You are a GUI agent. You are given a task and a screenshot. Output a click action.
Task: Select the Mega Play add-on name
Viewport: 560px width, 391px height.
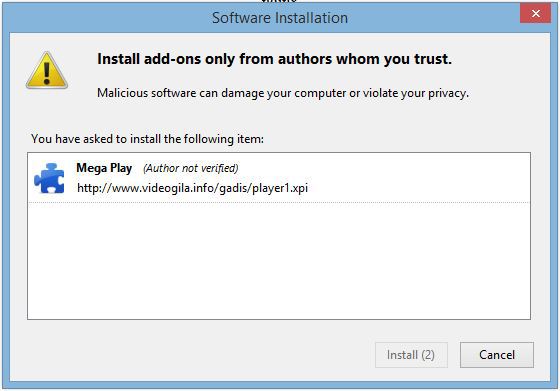pyautogui.click(x=104, y=168)
